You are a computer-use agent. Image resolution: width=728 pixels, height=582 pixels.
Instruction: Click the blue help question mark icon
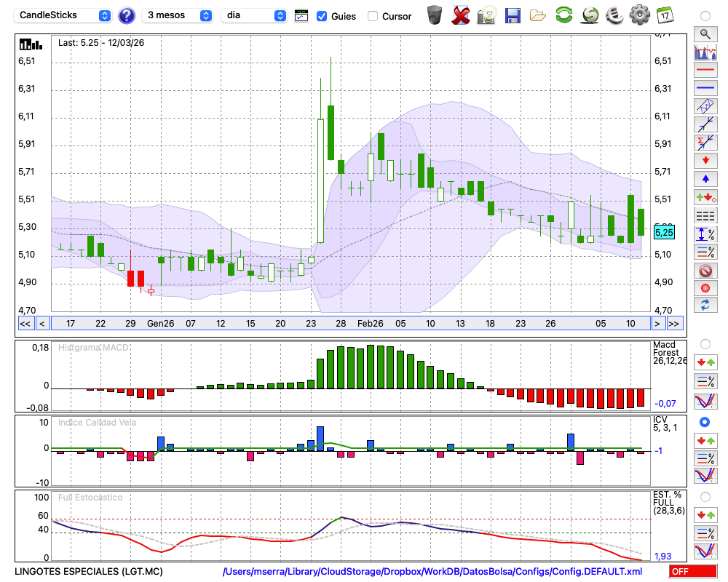[127, 15]
